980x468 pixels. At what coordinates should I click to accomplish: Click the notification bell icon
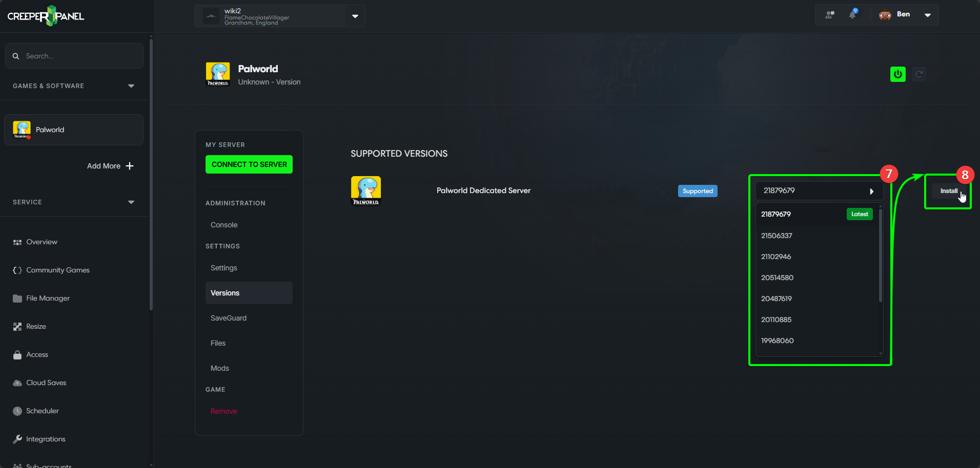[852, 14]
